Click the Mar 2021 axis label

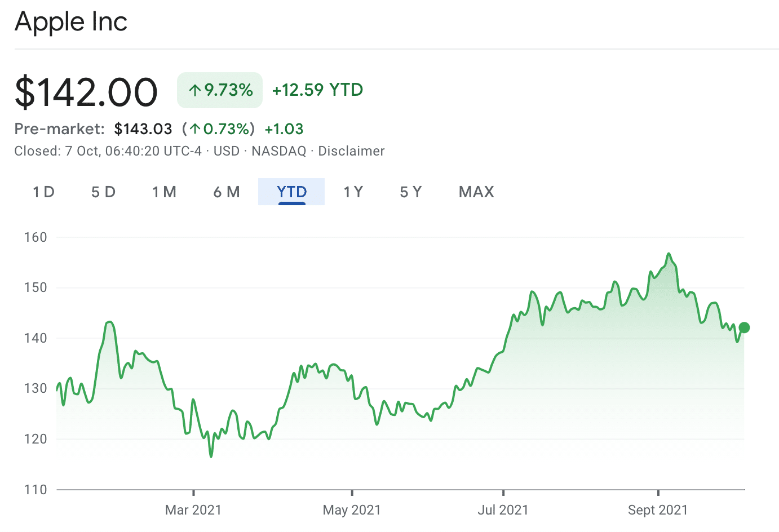coord(193,510)
